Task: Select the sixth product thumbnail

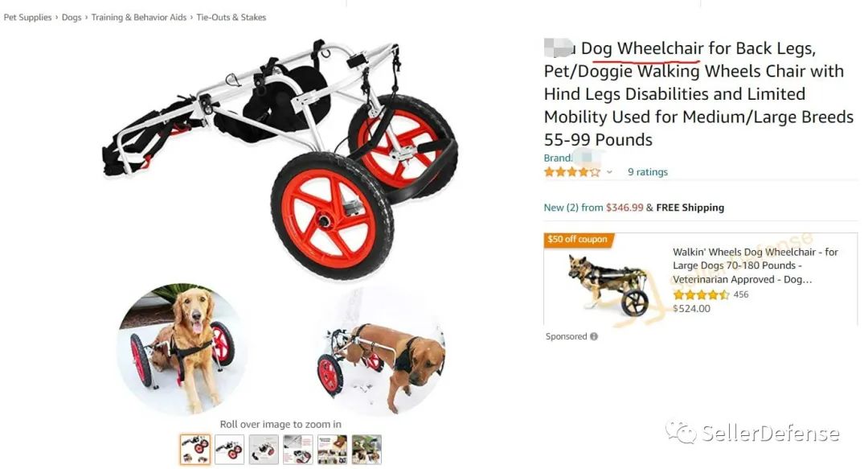Action: coord(366,449)
